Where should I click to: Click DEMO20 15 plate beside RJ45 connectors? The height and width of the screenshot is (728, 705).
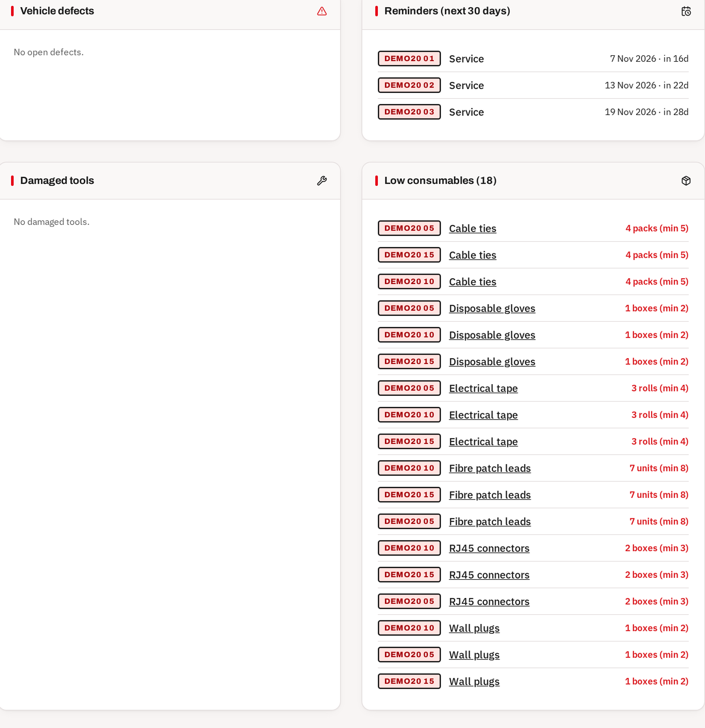point(409,575)
